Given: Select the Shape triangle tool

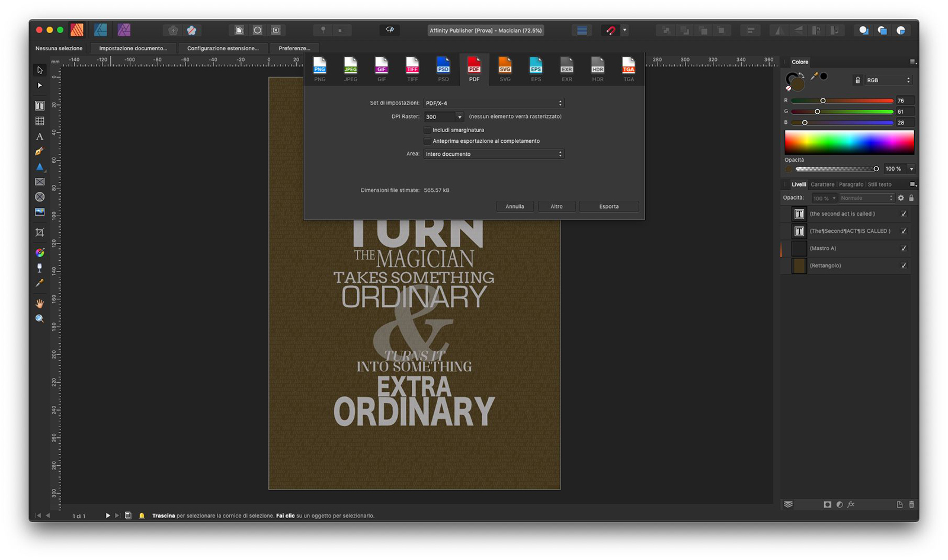Looking at the screenshot, I should coord(40,167).
